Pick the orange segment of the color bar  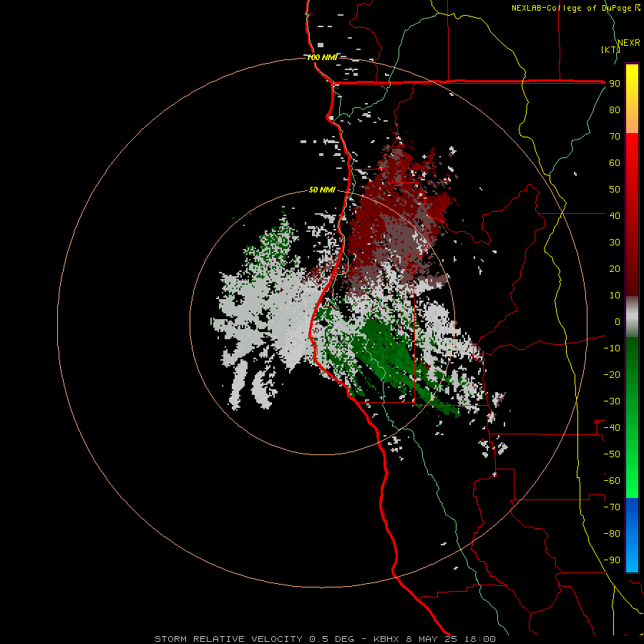632,123
